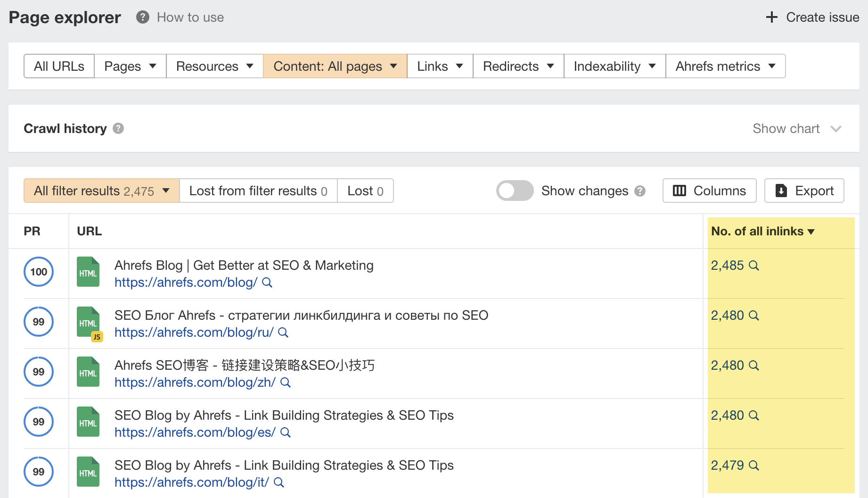Open the Columns configuration icon
This screenshot has height=498, width=868.
(680, 191)
